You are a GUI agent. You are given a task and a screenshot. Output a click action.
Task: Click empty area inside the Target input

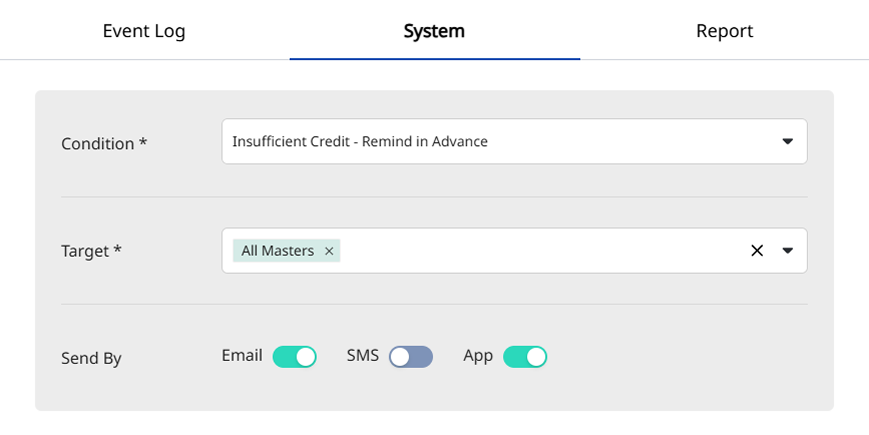pyautogui.click(x=540, y=251)
